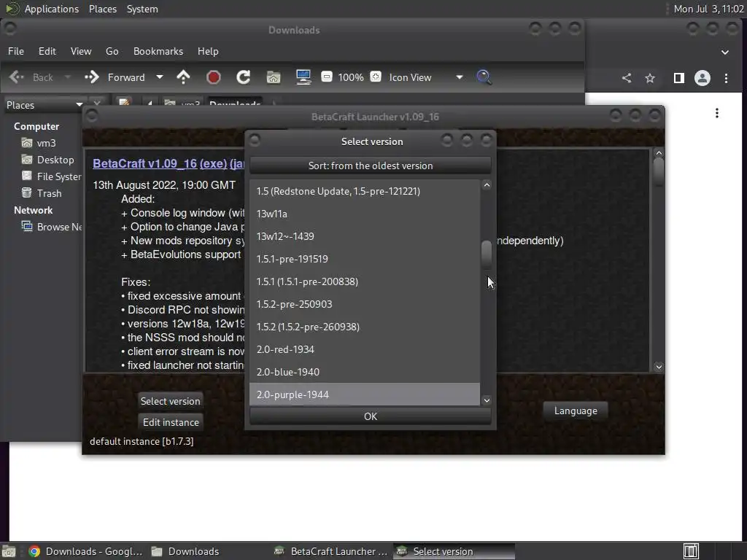Expand the Chrome tab search chevron
Screen dimensions: 747x560
coord(725,52)
